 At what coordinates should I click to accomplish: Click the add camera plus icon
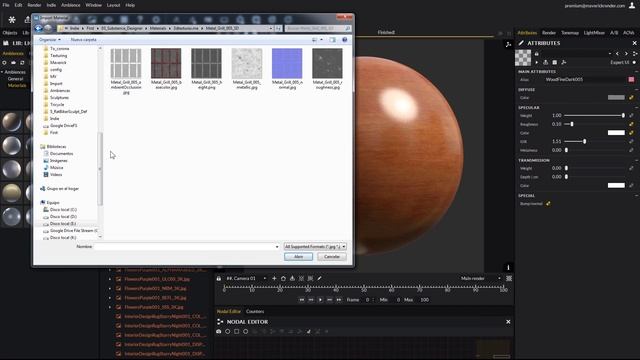click(274, 278)
